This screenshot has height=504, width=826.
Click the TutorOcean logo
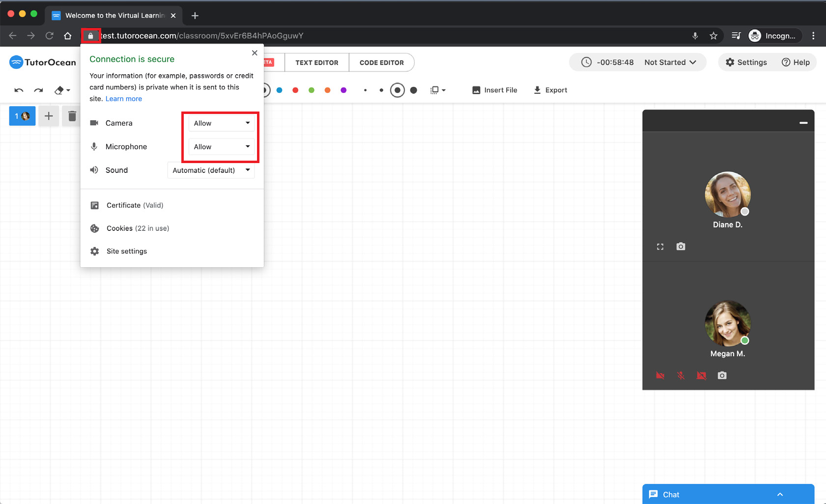[43, 62]
